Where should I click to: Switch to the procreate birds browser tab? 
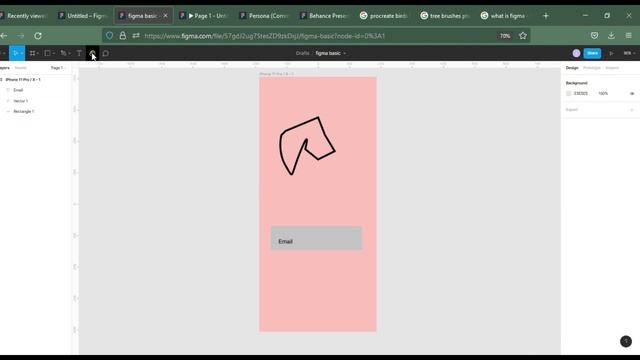[x=385, y=16]
